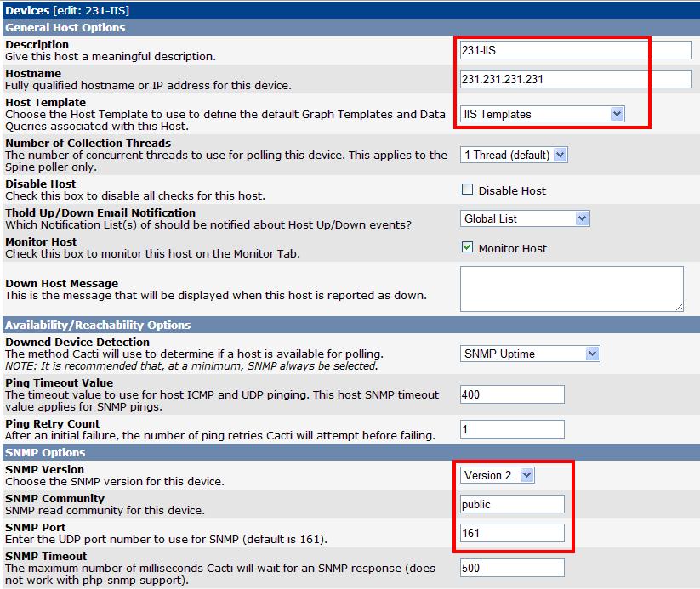Click the 'General Host Options' section header
This screenshot has width=700, height=589.
(65, 28)
